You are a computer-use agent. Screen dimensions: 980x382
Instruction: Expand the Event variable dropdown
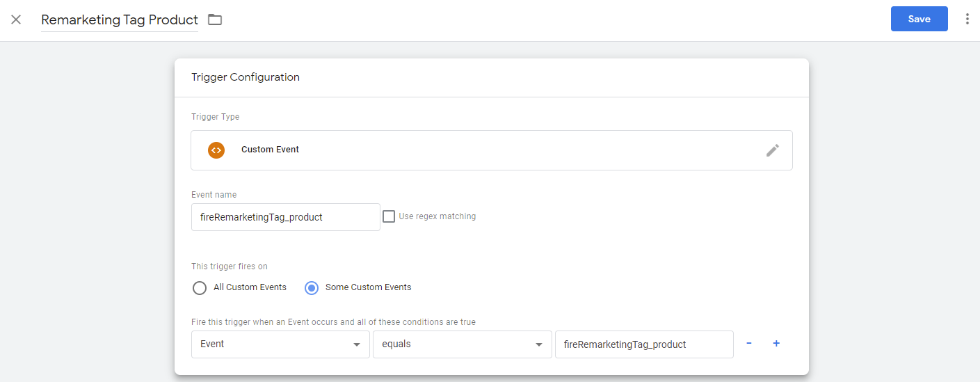[280, 344]
